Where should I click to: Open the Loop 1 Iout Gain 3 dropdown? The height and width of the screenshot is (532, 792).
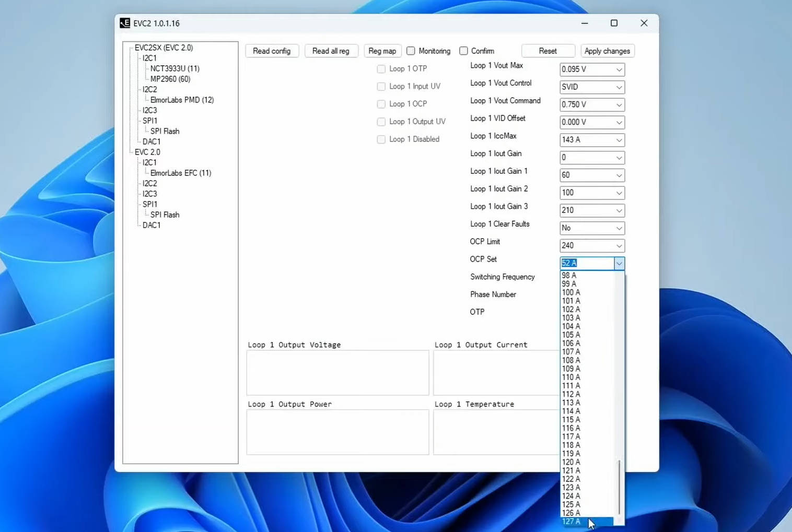click(592, 210)
